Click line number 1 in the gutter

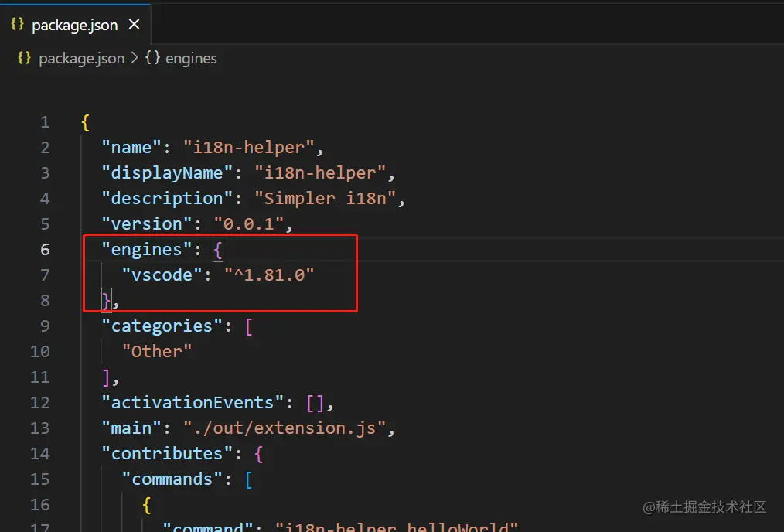(45, 122)
